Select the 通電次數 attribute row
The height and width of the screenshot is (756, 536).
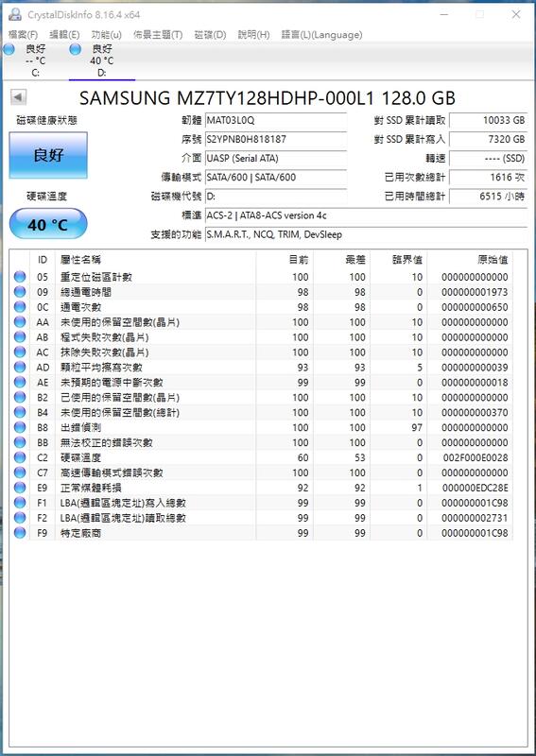point(261,306)
